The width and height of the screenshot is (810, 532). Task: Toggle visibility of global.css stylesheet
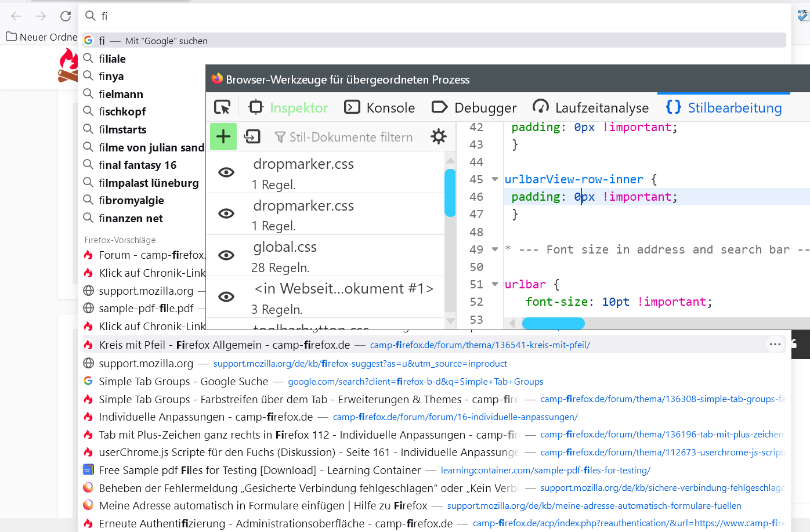coord(226,255)
